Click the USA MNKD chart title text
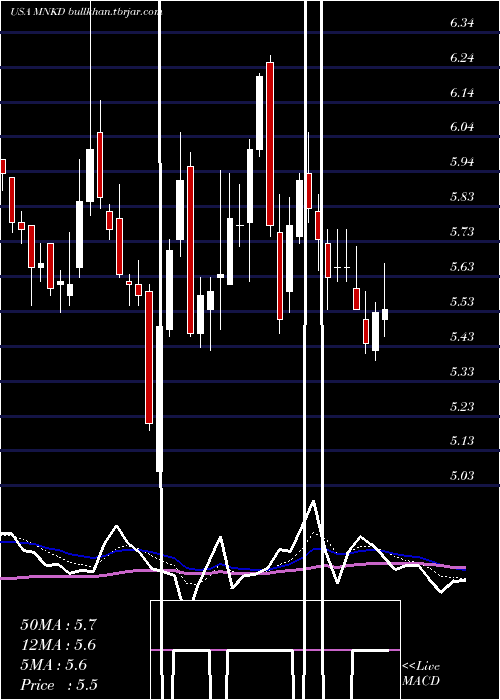The width and height of the screenshot is (500, 700). (86, 12)
